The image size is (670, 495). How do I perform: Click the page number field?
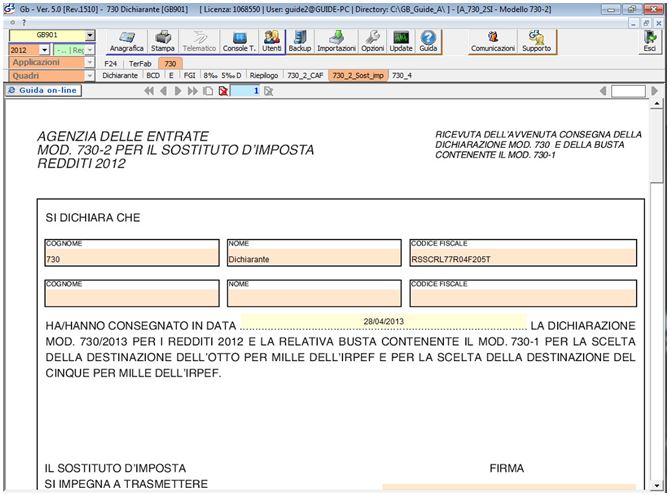pos(245,91)
